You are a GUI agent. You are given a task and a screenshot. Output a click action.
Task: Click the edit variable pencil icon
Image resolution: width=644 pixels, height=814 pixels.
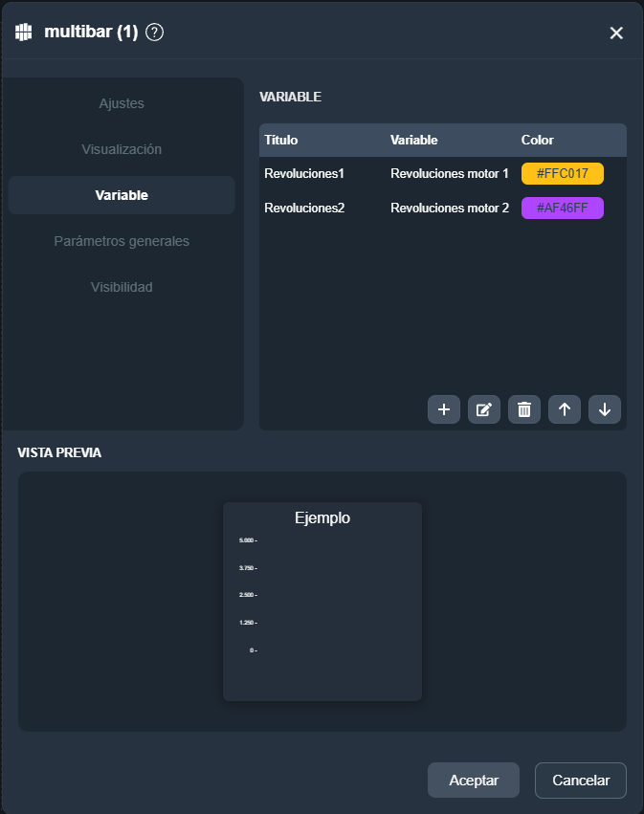coord(484,409)
